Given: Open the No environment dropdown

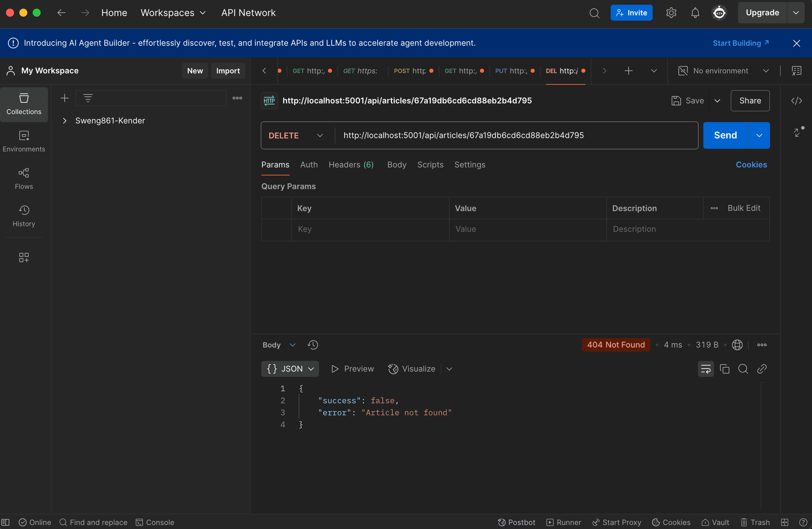Looking at the screenshot, I should (x=723, y=71).
